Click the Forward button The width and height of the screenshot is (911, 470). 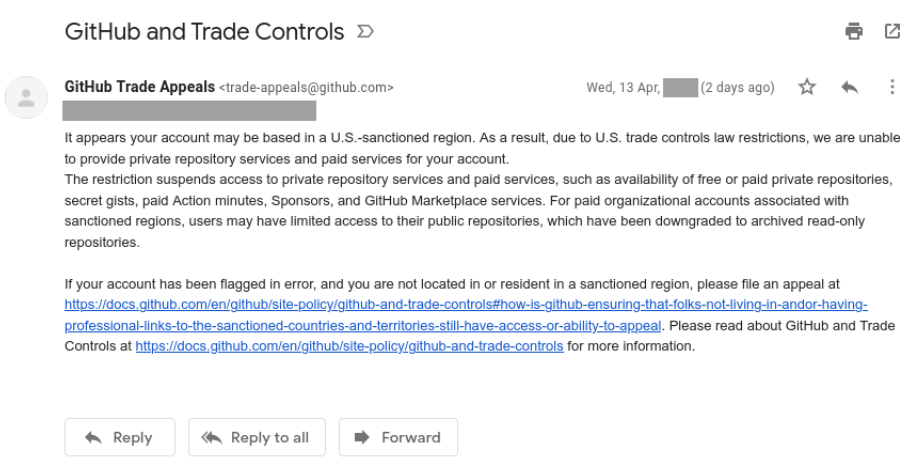pos(398,437)
